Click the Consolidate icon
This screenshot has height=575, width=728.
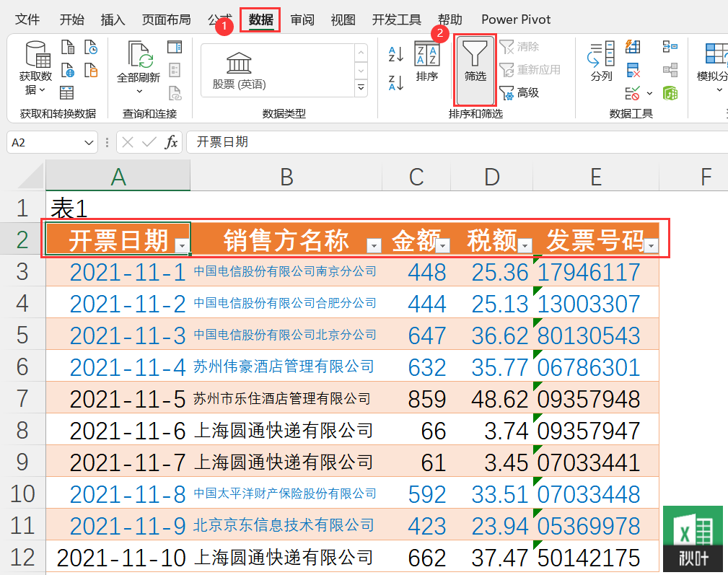point(670,47)
